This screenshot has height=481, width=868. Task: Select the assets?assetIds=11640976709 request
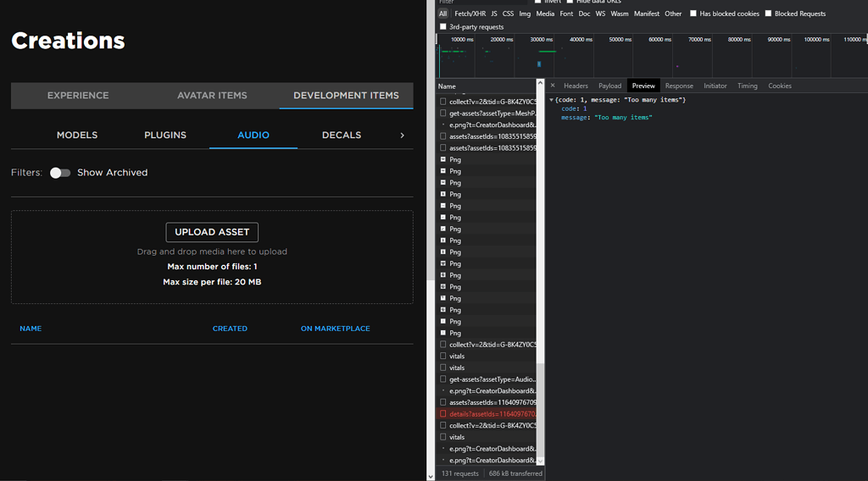pos(486,402)
